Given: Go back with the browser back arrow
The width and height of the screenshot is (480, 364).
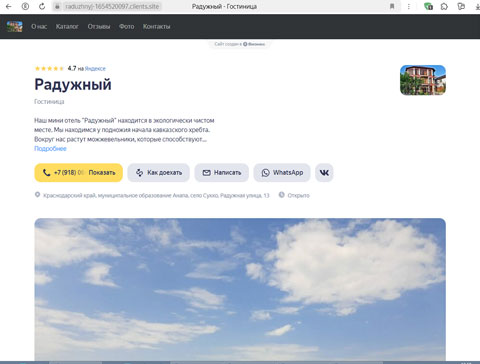Looking at the screenshot, I should 9,6.
